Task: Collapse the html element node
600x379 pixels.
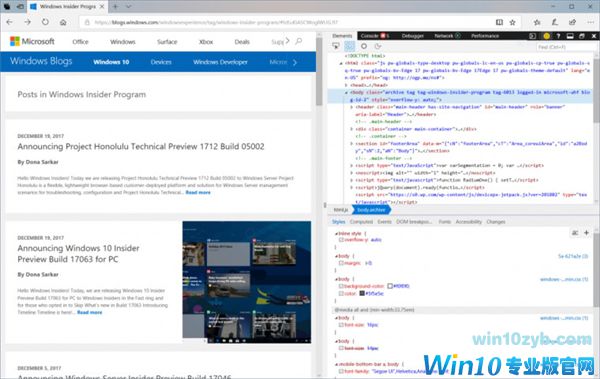Action: [x=341, y=63]
